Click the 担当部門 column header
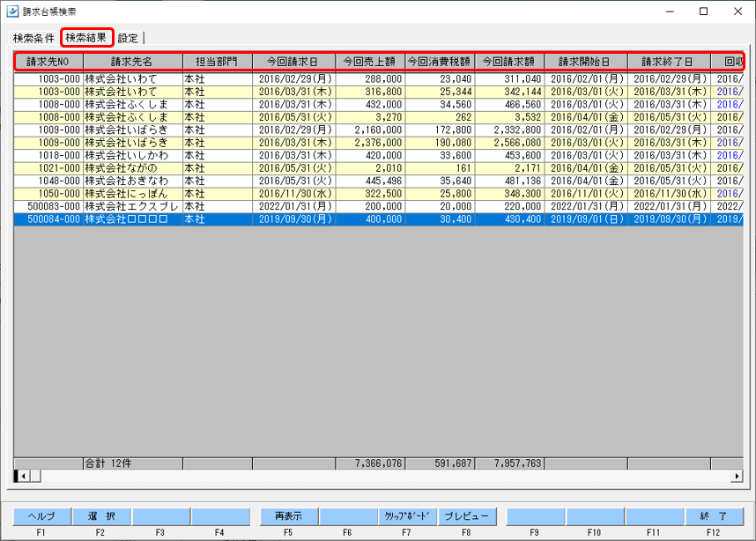The image size is (756, 541). tap(217, 62)
